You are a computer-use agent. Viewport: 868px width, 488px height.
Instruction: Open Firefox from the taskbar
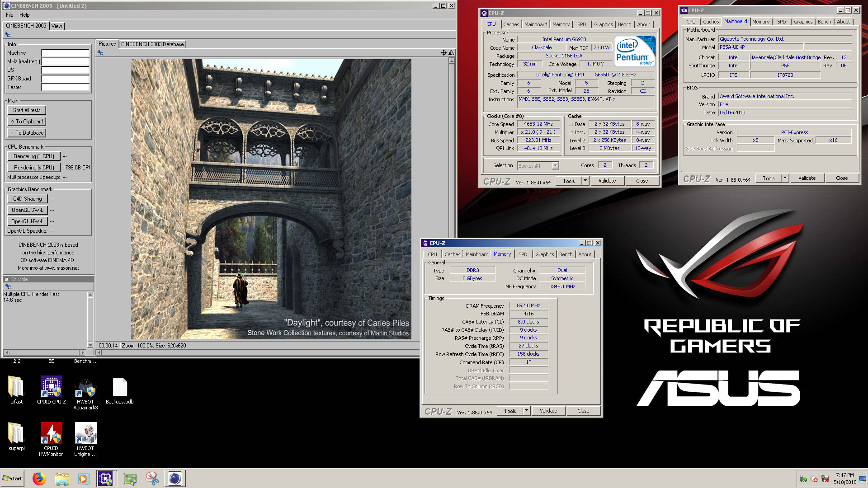(x=39, y=479)
